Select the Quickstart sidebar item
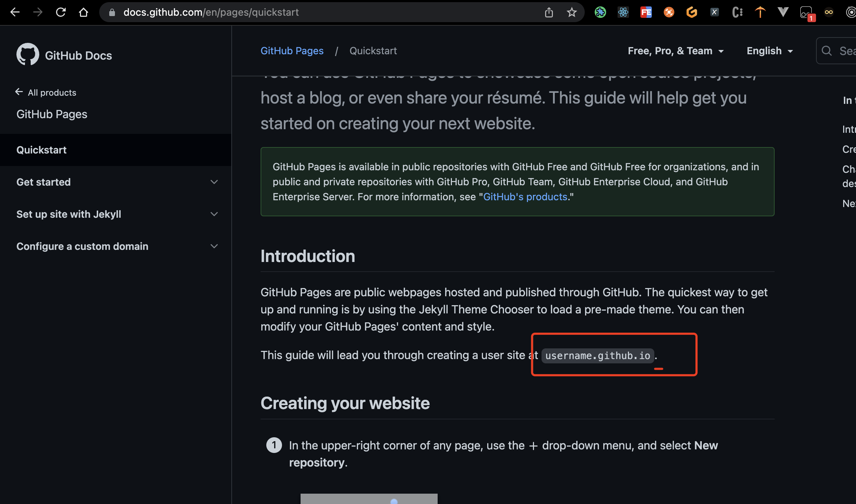Screen dimensions: 856x504 pos(41,150)
